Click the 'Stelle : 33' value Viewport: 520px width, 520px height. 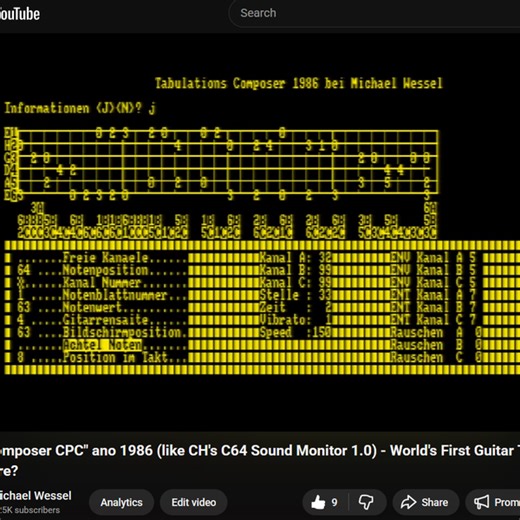[x=295, y=295]
